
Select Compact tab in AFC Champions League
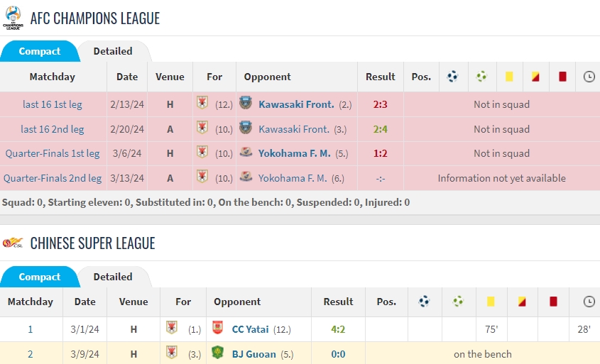click(x=39, y=51)
